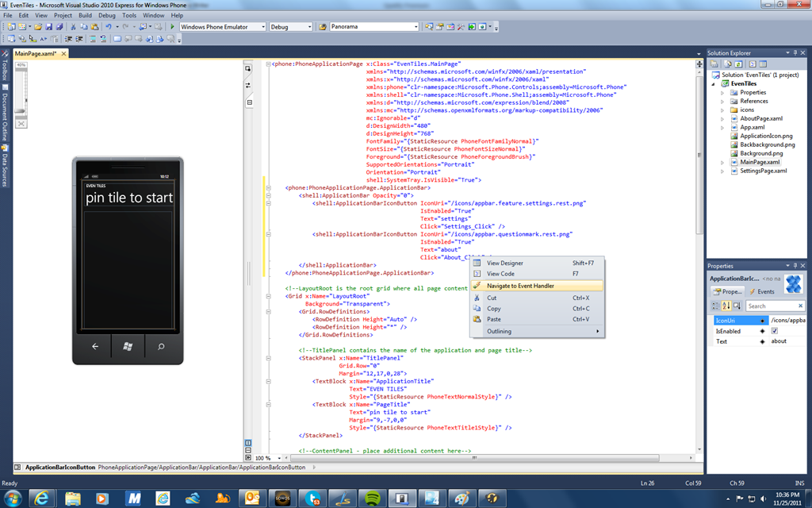
Task: Open Spotify from the Windows taskbar
Action: pos(373,498)
